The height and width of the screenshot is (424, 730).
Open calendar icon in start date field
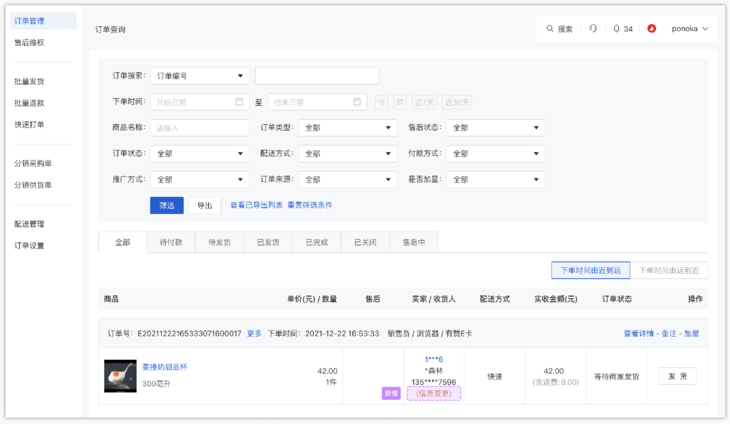[x=239, y=102]
